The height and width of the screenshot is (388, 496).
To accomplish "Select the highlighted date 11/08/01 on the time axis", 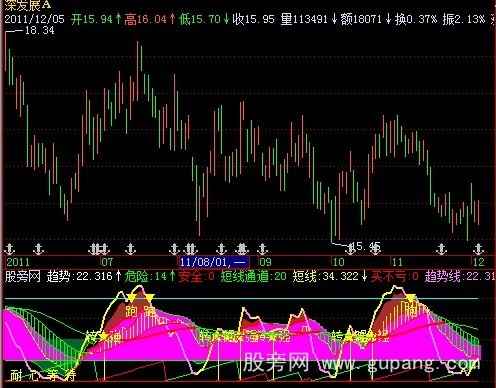I will 214,261.
